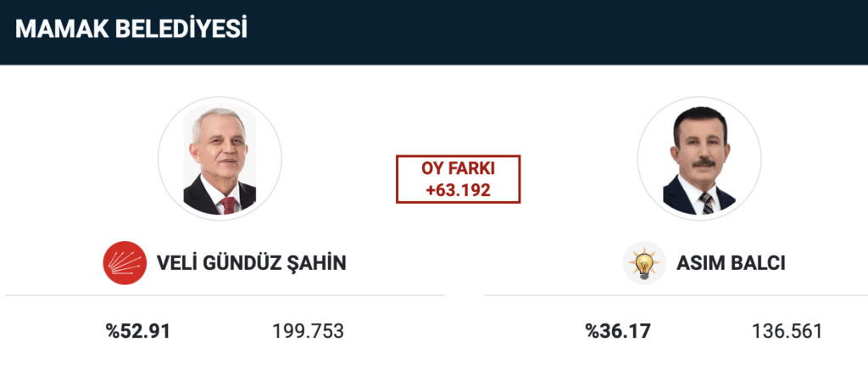The height and width of the screenshot is (376, 868).
Task: Click the divider line under Veli Gündüz Şahin
Action: [225, 295]
